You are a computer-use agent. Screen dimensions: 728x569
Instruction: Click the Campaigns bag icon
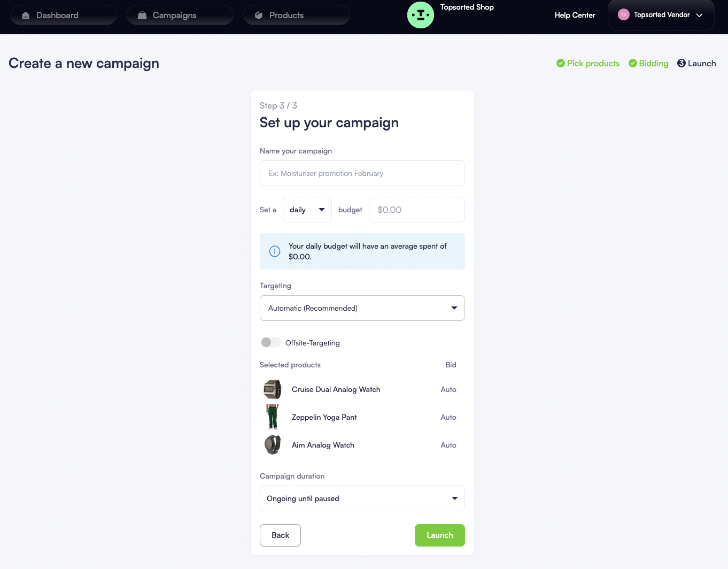142,16
